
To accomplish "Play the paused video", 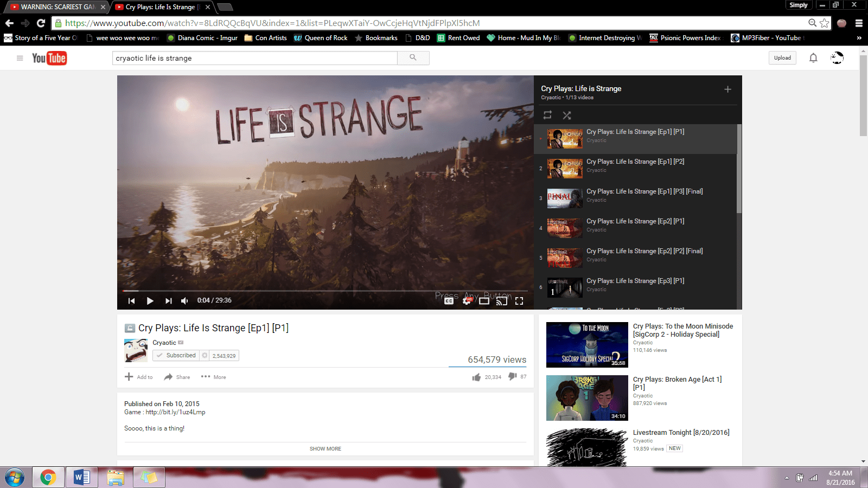I will click(150, 301).
